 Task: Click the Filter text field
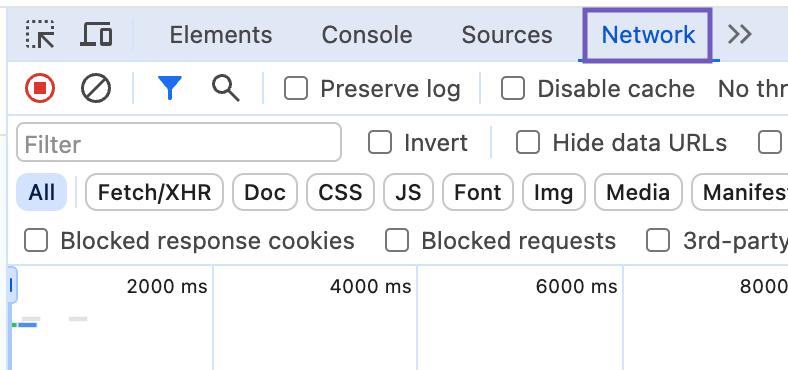click(179, 143)
